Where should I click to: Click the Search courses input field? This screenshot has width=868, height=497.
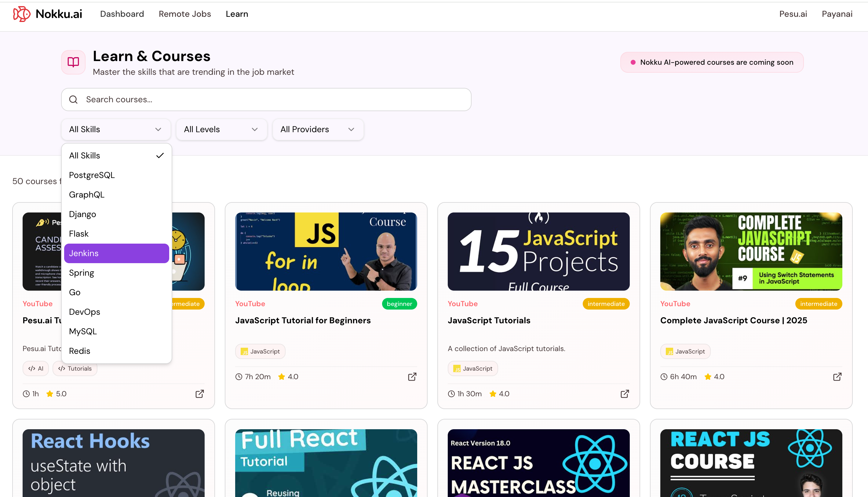coord(273,99)
